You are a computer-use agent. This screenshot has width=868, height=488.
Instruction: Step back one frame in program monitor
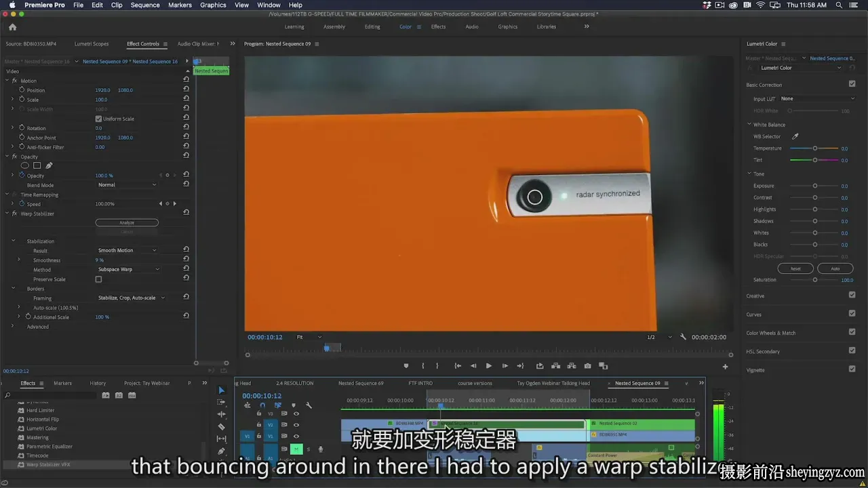pyautogui.click(x=473, y=366)
